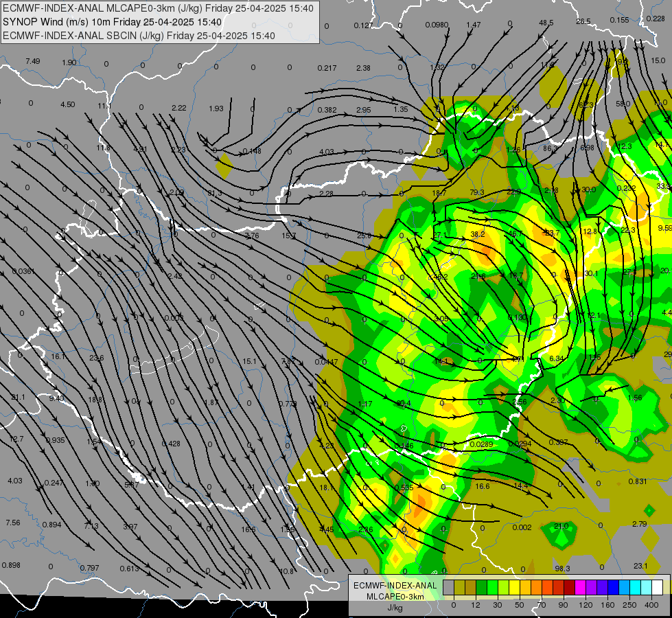Click the bright green legend swatch

(492, 588)
